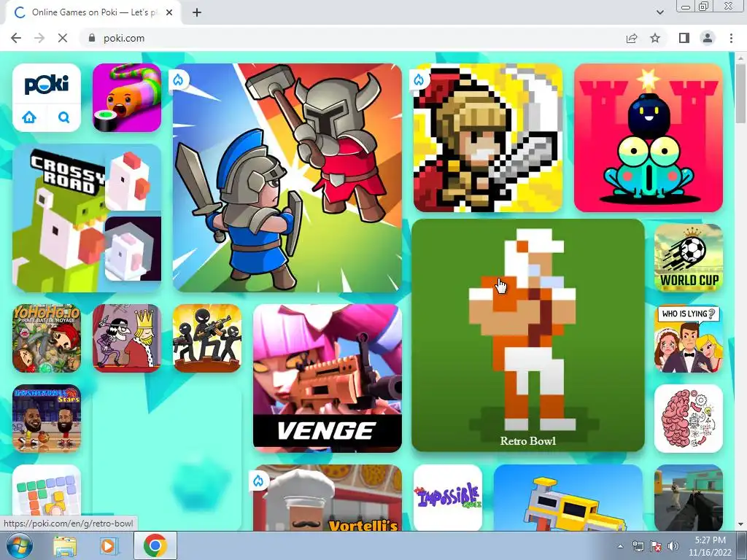
Task: Open the colored block puzzle game tile
Action: (47, 497)
